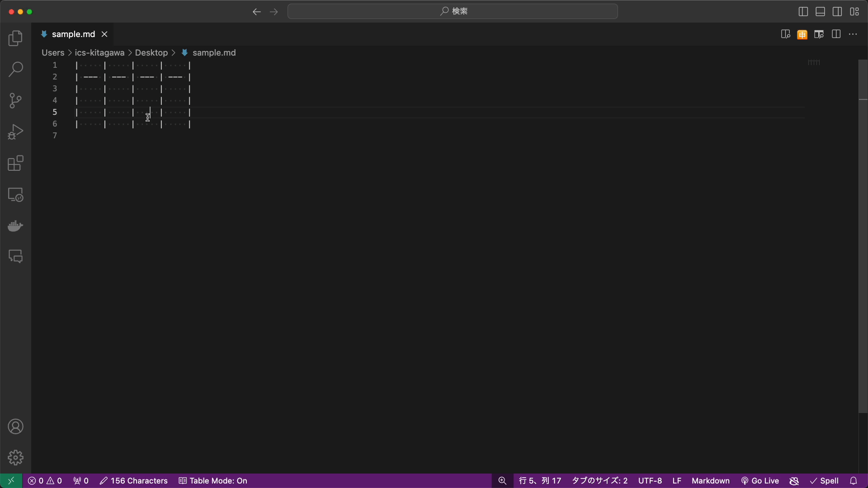Expand the breadcrumb Desktop path segment
Viewport: 868px width, 488px height.
click(x=151, y=52)
